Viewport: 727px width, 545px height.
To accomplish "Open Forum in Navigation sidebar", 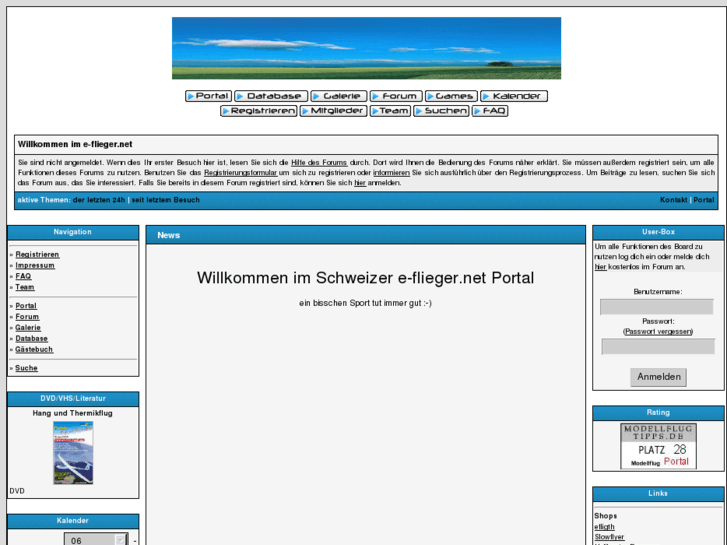I will [x=27, y=317].
